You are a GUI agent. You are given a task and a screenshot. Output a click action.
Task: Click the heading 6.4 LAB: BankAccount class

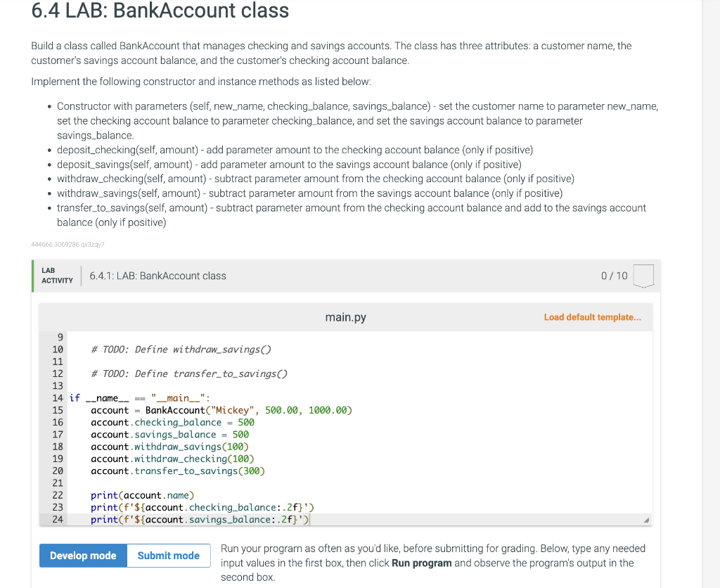(159, 11)
